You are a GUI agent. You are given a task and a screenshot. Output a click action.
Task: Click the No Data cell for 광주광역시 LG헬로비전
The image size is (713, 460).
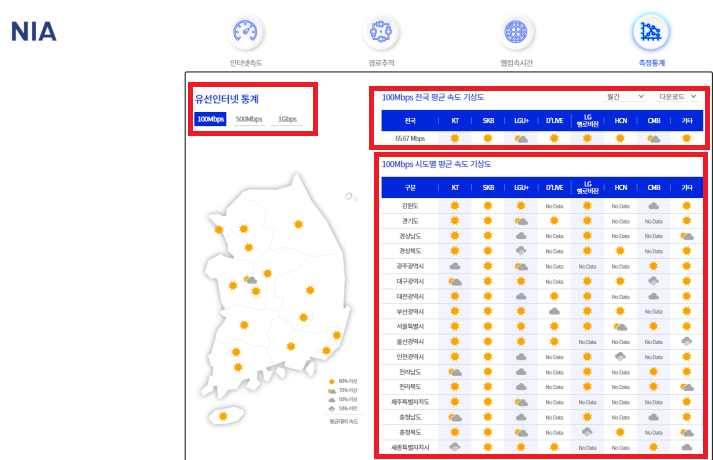tap(587, 266)
